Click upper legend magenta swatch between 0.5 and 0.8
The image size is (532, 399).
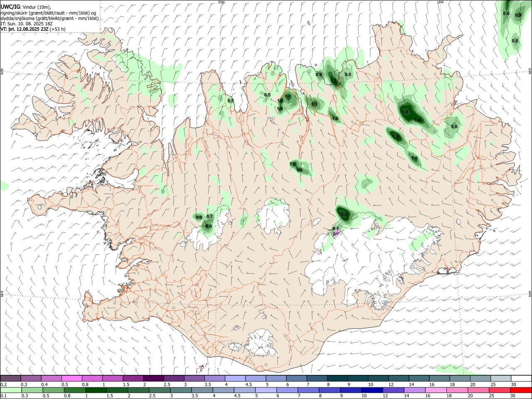(72, 378)
